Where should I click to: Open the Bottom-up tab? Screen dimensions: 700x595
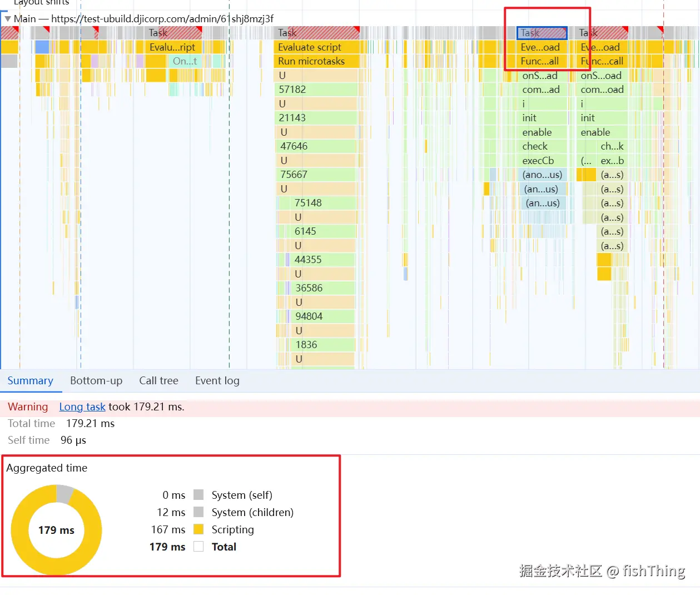pyautogui.click(x=96, y=381)
